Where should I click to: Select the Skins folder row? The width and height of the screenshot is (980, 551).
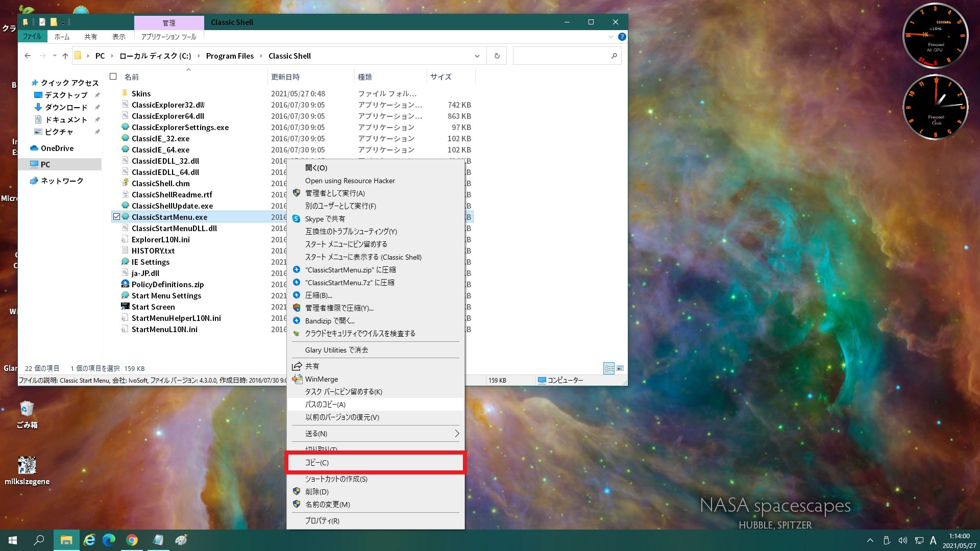pos(292,93)
